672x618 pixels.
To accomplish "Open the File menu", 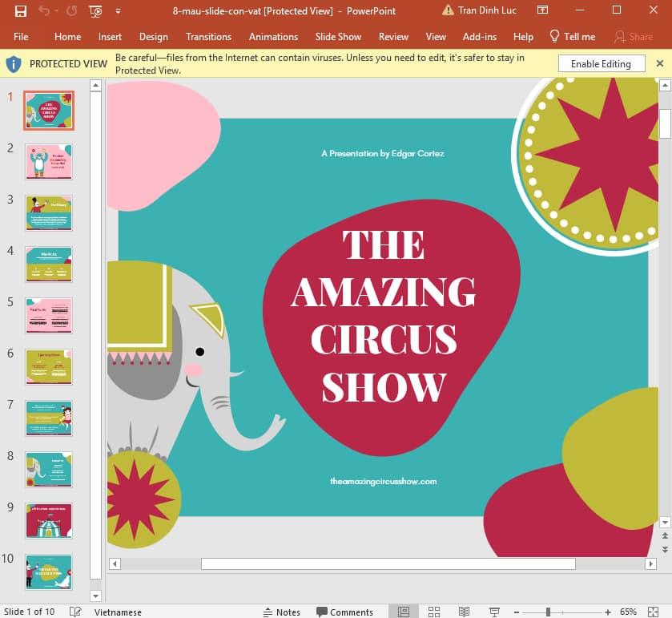I will coord(21,37).
